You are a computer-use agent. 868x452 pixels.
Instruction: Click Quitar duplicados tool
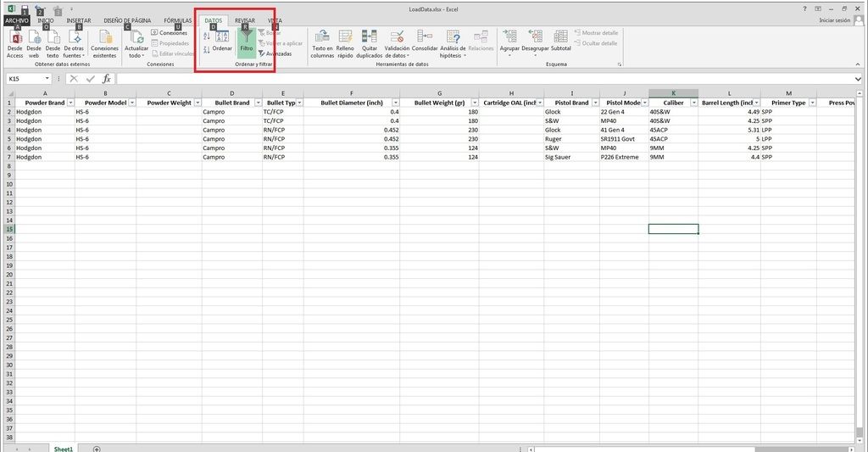coord(370,44)
